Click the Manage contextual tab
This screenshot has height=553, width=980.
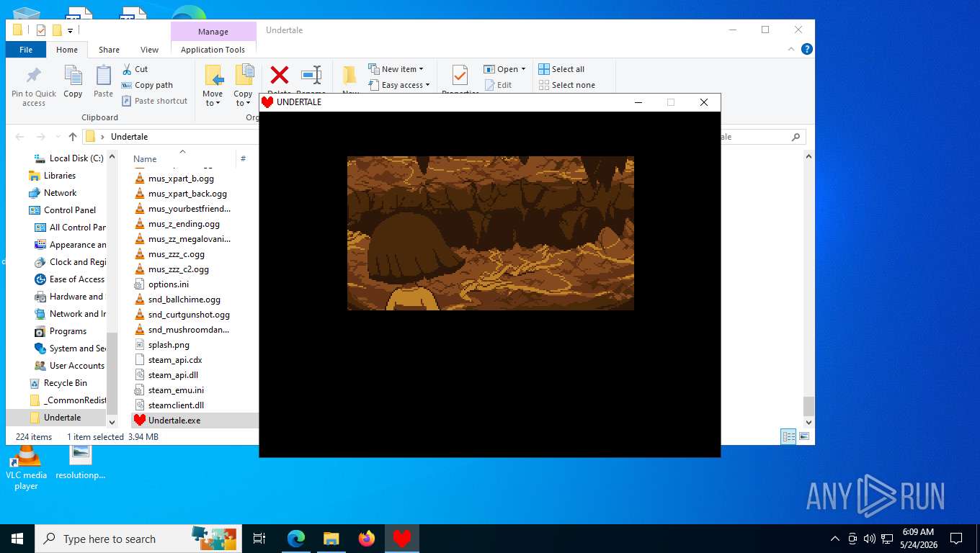(x=213, y=32)
